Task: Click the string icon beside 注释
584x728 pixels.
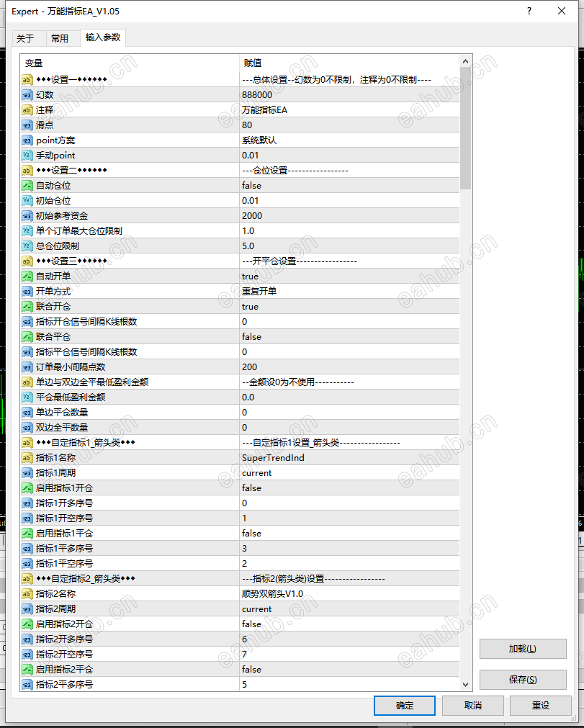Action: pyautogui.click(x=27, y=110)
